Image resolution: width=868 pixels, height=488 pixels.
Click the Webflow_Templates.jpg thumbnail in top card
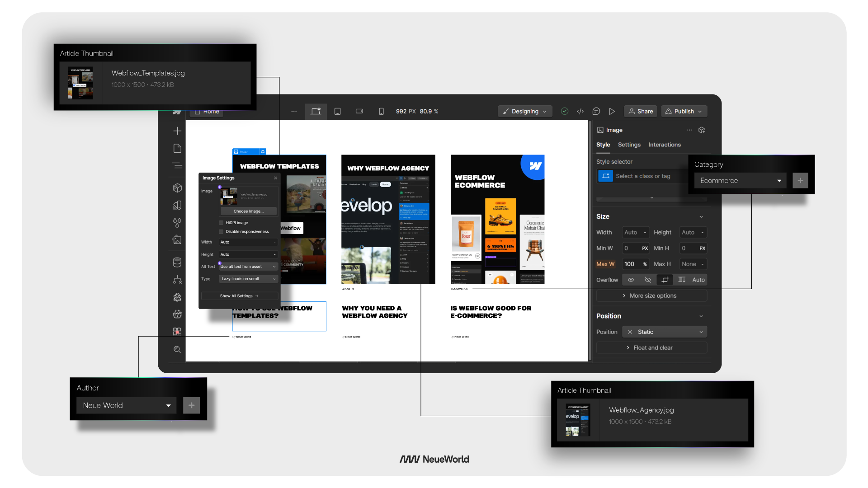click(80, 83)
